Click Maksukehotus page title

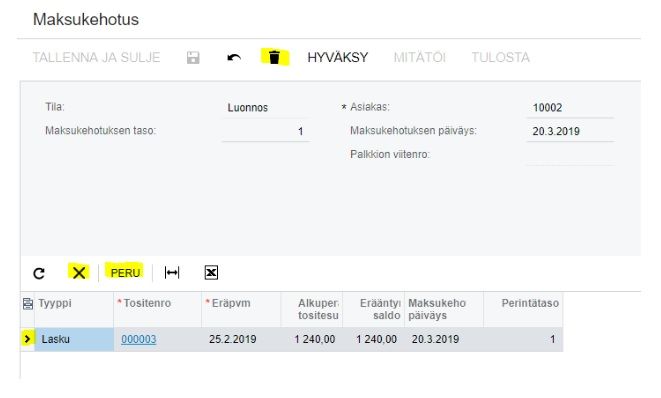[x=86, y=19]
